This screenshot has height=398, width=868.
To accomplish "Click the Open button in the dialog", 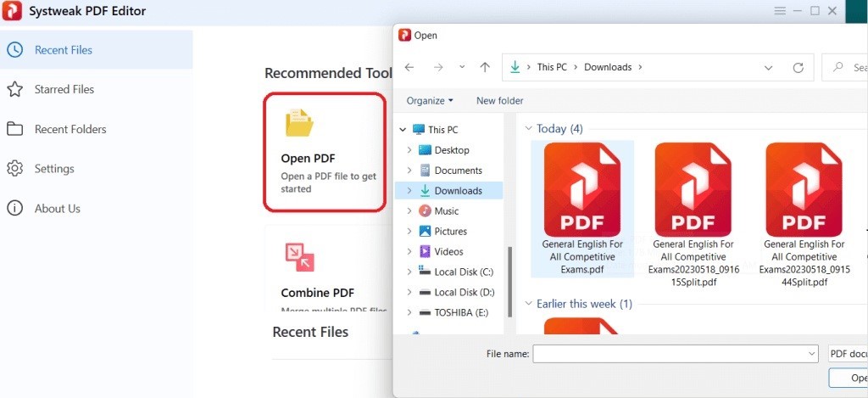I will point(848,378).
